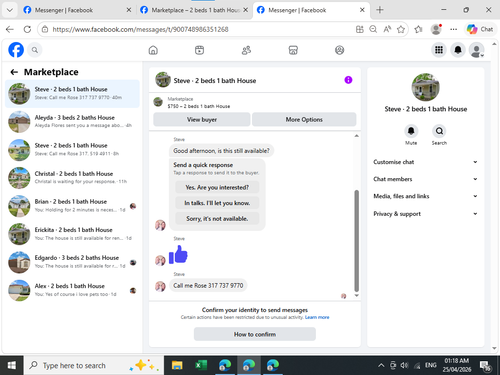Click the volume speaker tray icon
Image resolution: width=500 pixels, height=375 pixels.
(404, 366)
